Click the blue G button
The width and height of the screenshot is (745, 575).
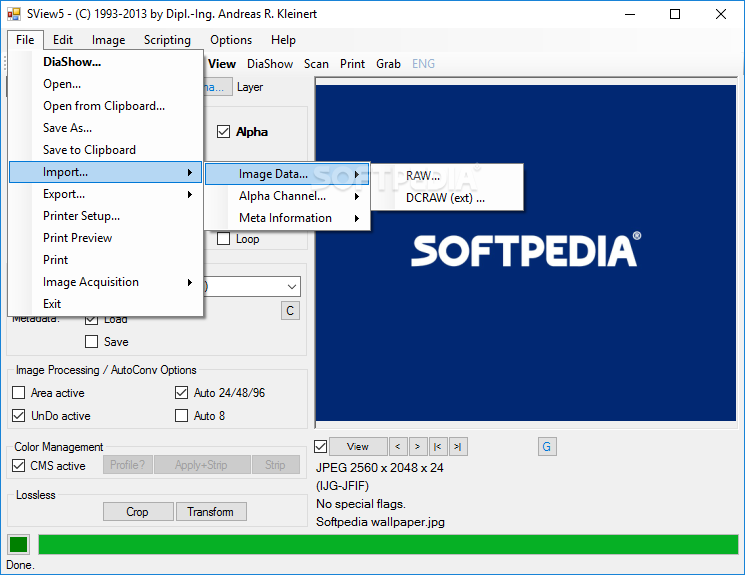point(547,447)
